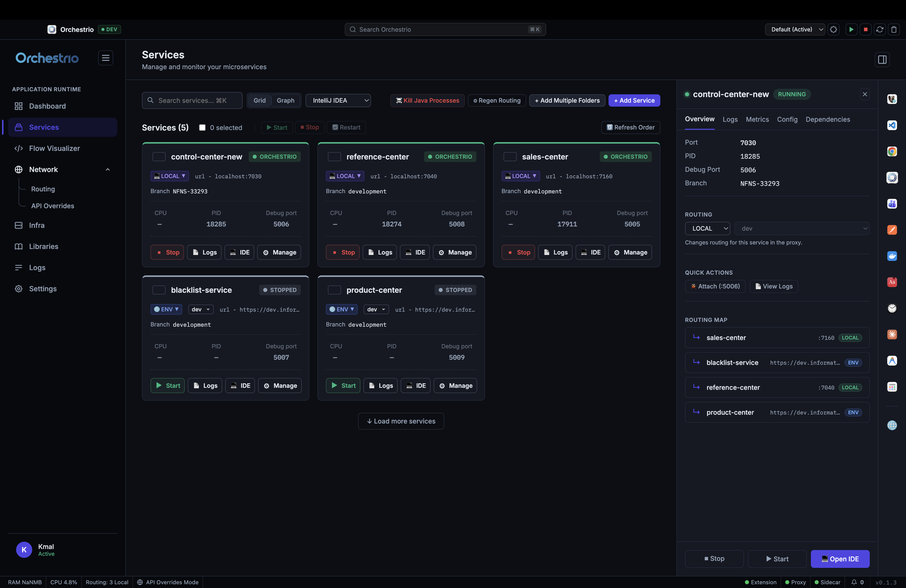Switch to Grid view

tap(260, 100)
